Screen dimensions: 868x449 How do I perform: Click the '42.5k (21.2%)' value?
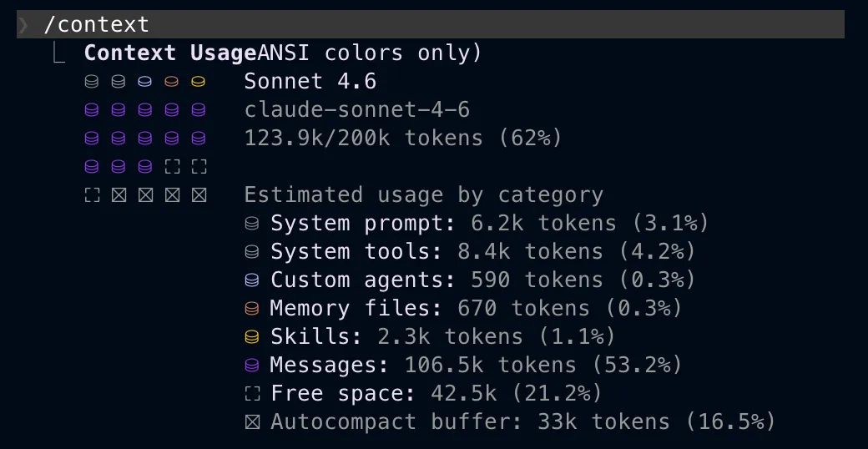(x=517, y=394)
